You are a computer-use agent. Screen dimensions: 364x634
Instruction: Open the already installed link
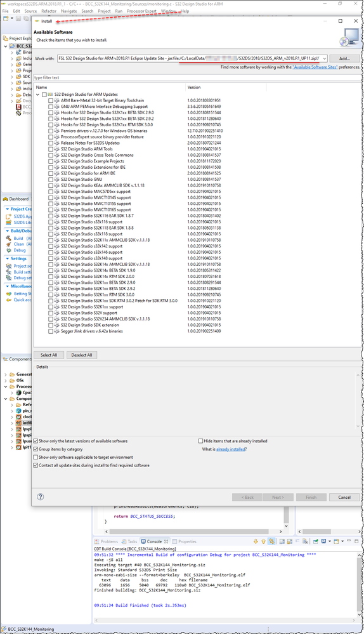[231, 449]
